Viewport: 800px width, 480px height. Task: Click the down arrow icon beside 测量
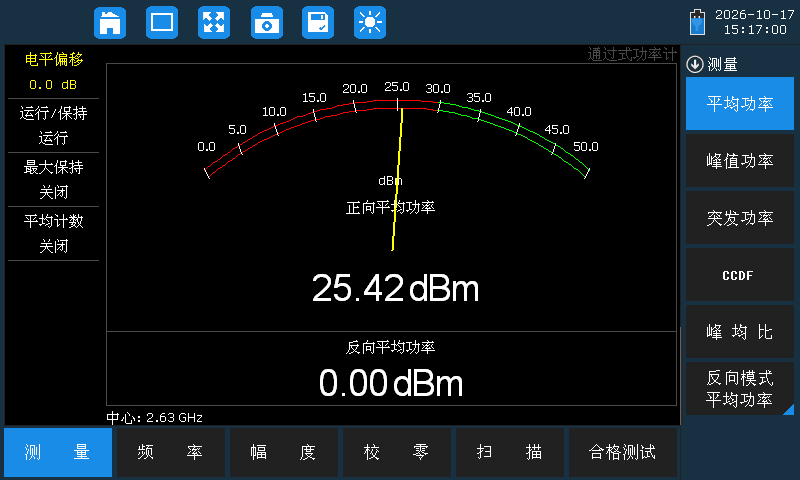[695, 64]
